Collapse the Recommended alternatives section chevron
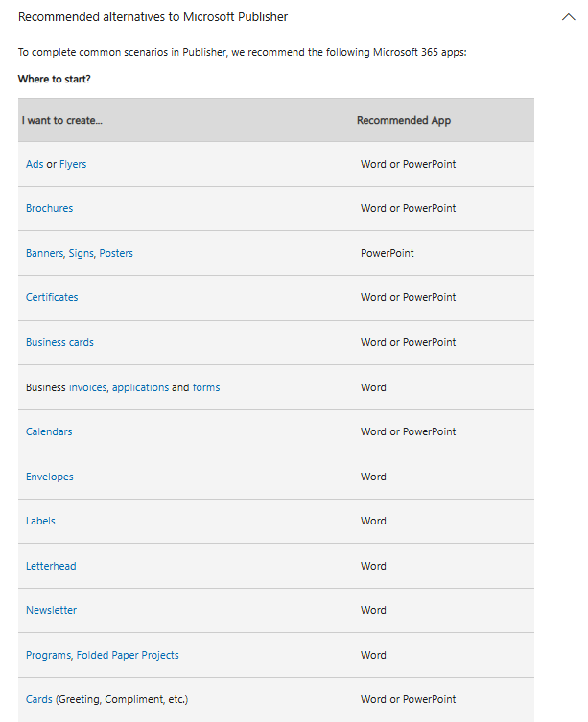This screenshot has height=722, width=588. (x=568, y=17)
